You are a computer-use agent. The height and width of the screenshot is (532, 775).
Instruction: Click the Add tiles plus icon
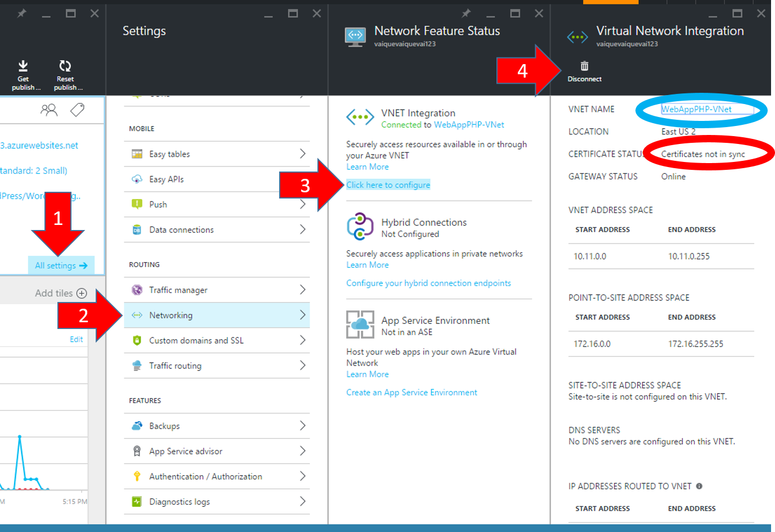click(x=82, y=293)
